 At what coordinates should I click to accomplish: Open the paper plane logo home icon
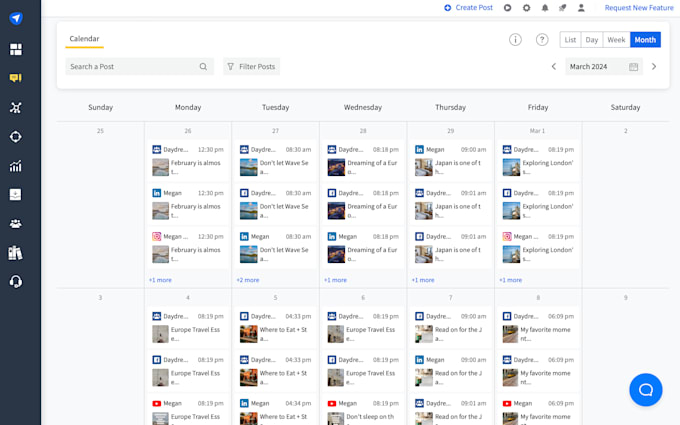(x=16, y=18)
